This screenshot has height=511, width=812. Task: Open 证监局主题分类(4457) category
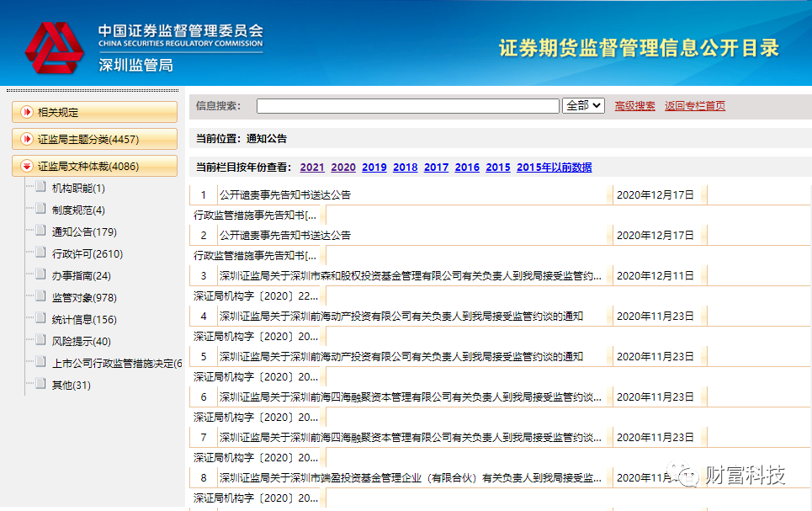click(x=94, y=139)
